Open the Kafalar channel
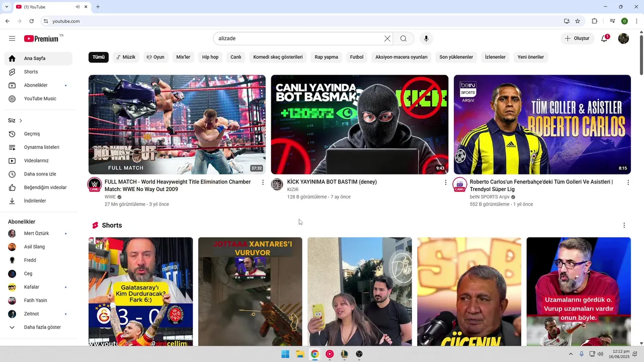This screenshot has height=362, width=644. click(x=38, y=287)
